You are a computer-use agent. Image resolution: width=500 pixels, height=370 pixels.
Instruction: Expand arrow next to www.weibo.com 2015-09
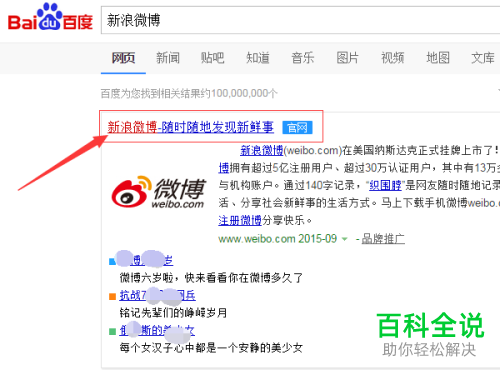[x=345, y=239]
